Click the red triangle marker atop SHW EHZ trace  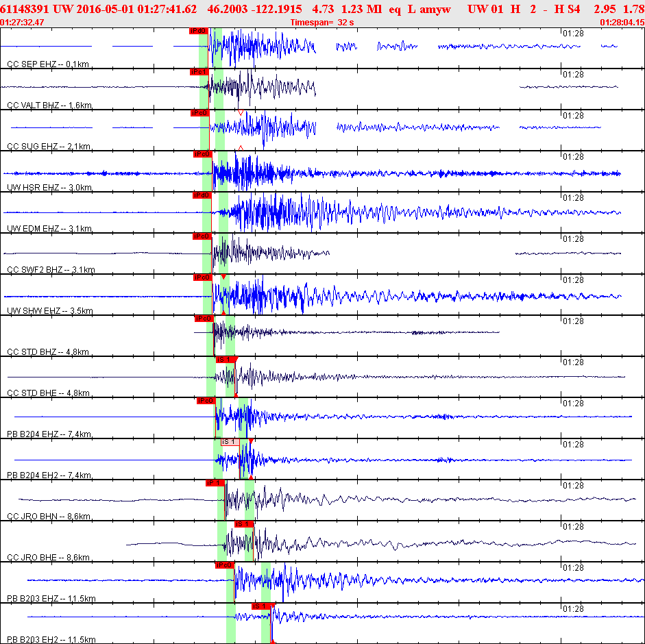pyautogui.click(x=223, y=277)
